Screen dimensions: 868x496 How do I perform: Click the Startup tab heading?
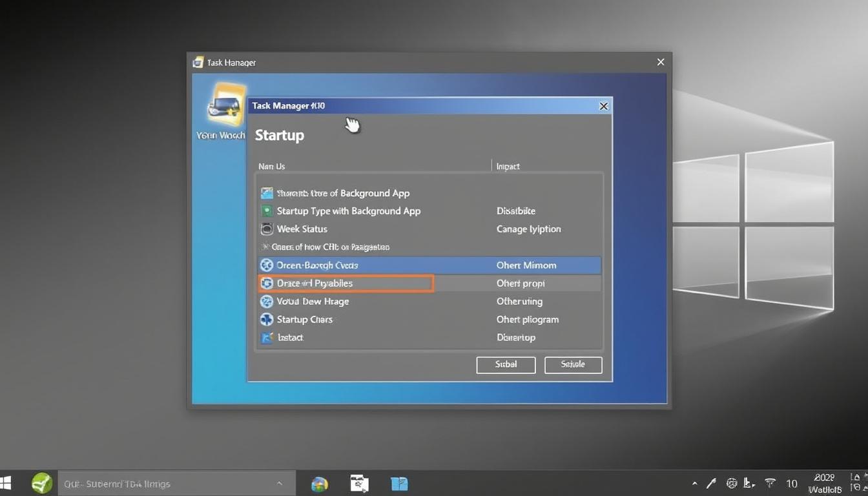click(x=279, y=135)
